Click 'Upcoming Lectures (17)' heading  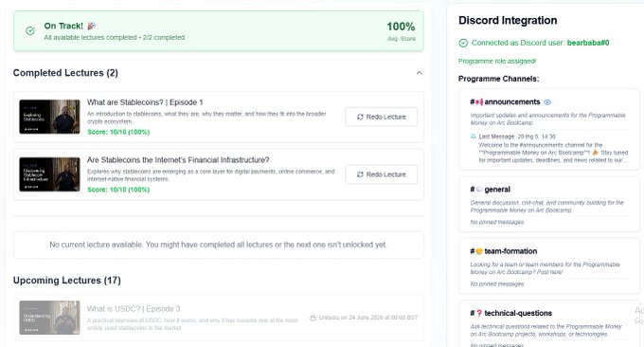tap(67, 281)
